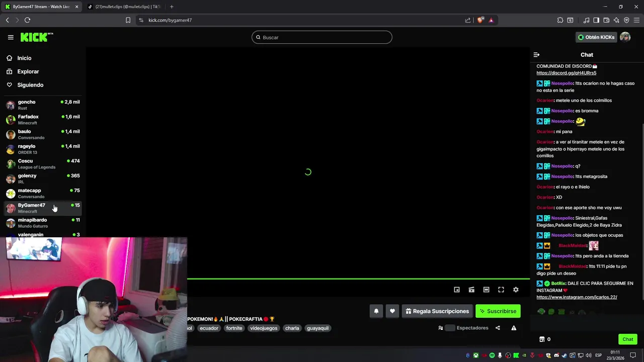Select the videojuegos tag

(264, 328)
